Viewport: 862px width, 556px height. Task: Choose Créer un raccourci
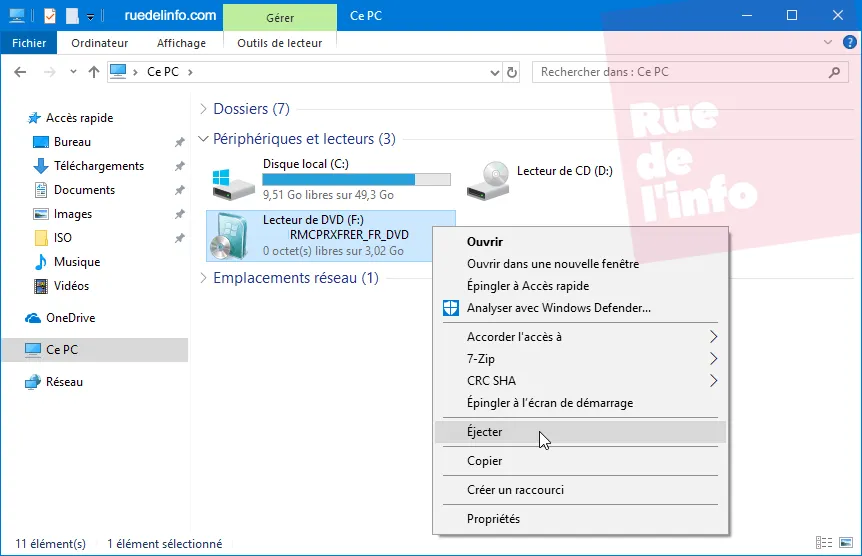coord(581,490)
